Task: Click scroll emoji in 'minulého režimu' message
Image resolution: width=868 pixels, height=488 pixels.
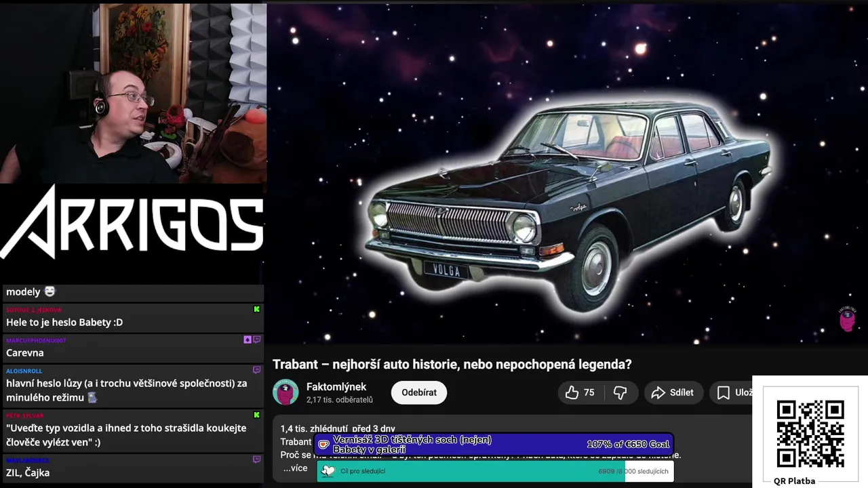Action: pyautogui.click(x=92, y=398)
